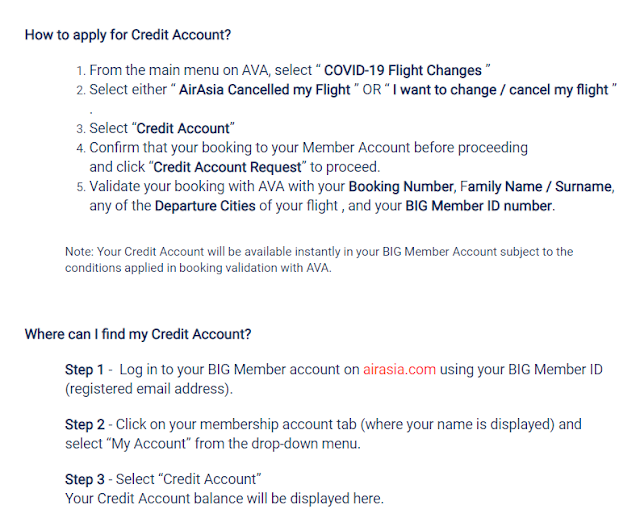The image size is (640, 518).
Task: Click list number 5 of the instructions
Action: (81, 187)
